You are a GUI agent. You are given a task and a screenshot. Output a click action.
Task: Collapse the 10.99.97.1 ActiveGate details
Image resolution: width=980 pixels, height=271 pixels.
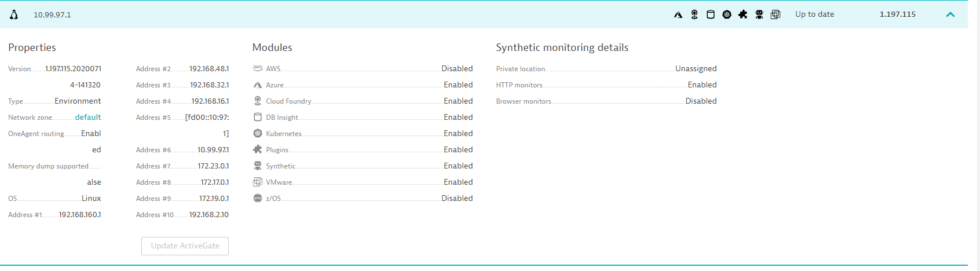(x=950, y=14)
